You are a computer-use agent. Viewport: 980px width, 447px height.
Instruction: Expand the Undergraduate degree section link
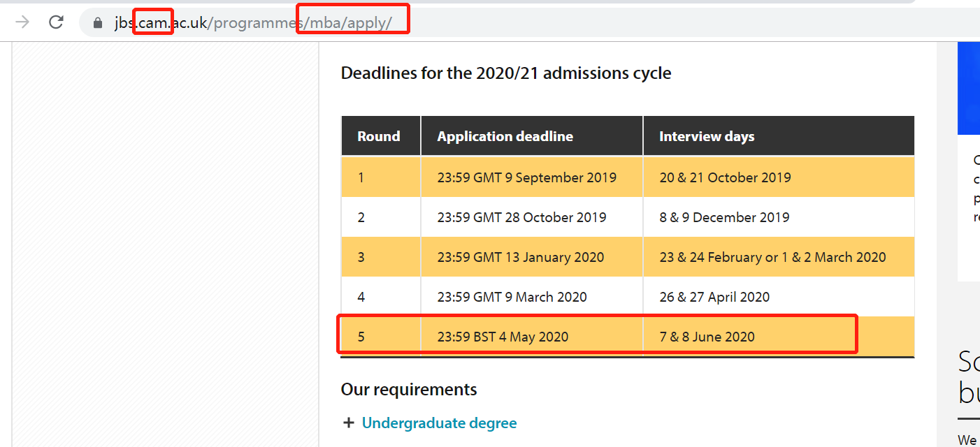pyautogui.click(x=439, y=423)
